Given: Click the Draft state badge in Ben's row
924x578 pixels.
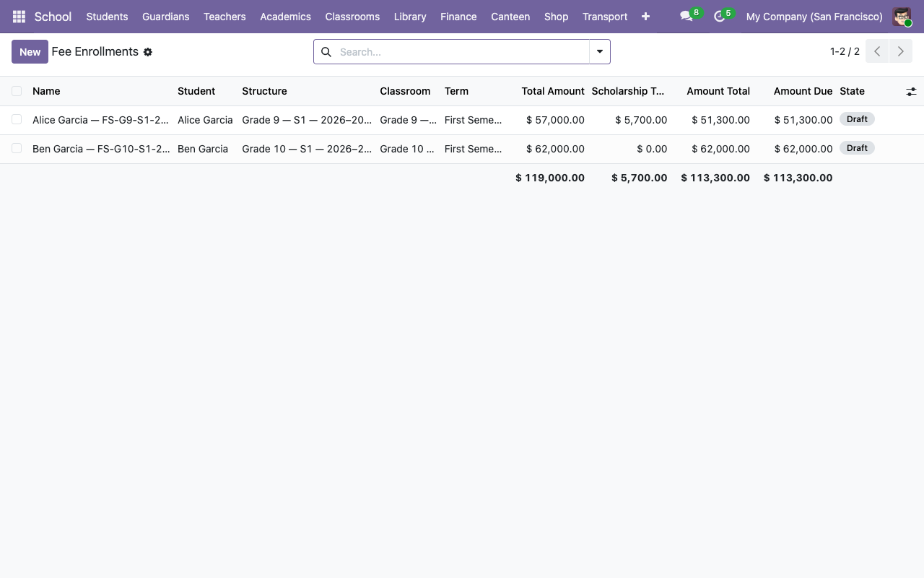Looking at the screenshot, I should [857, 148].
